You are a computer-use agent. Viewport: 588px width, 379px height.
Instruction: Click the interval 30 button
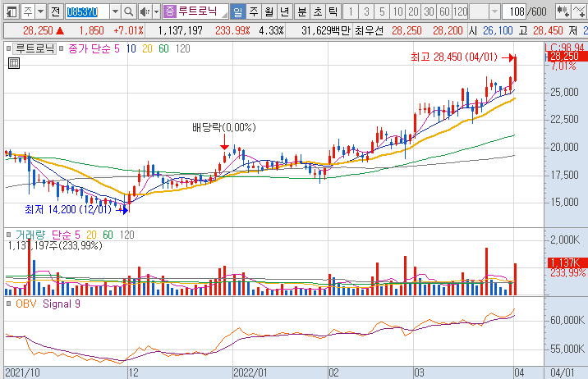[429, 12]
